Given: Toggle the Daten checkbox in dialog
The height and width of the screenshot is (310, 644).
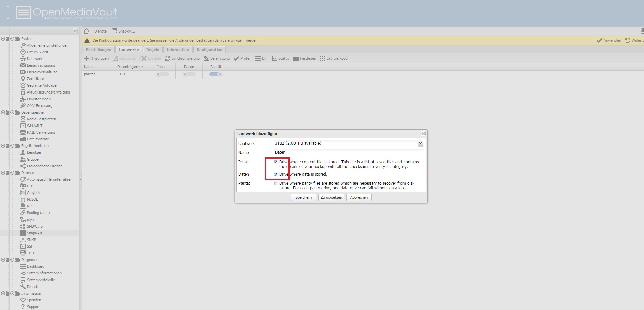Looking at the screenshot, I should click(x=276, y=174).
